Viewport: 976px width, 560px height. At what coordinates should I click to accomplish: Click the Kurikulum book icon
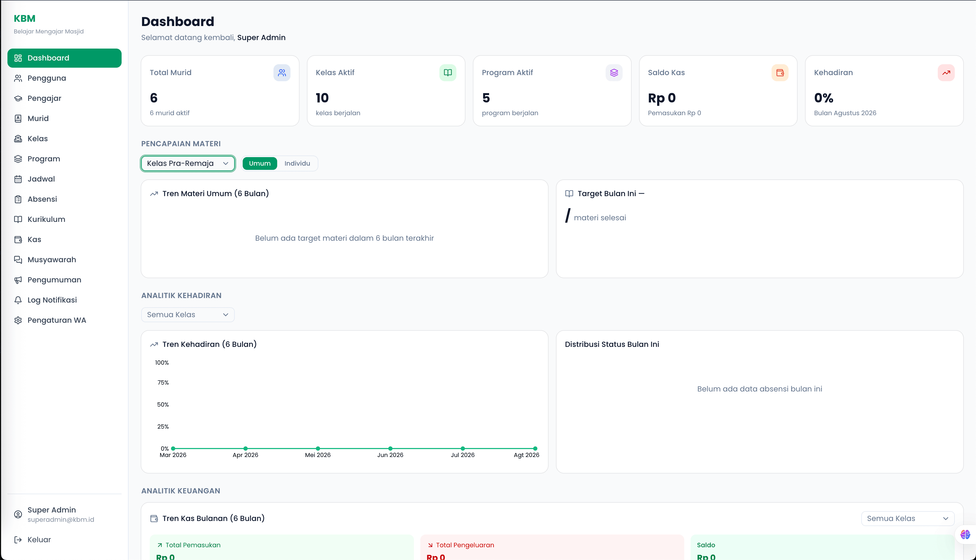click(18, 219)
